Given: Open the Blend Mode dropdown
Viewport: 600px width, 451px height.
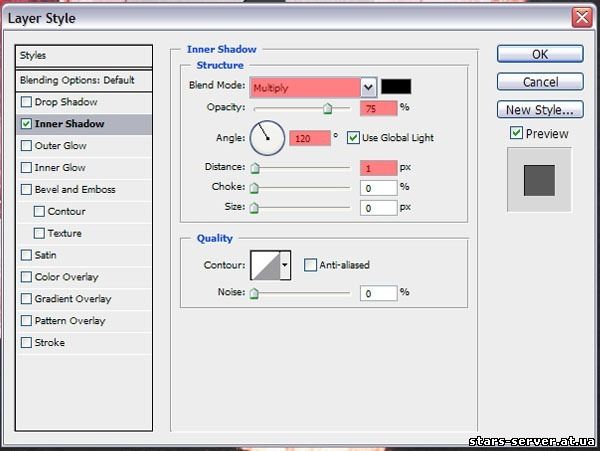Looking at the screenshot, I should [368, 87].
